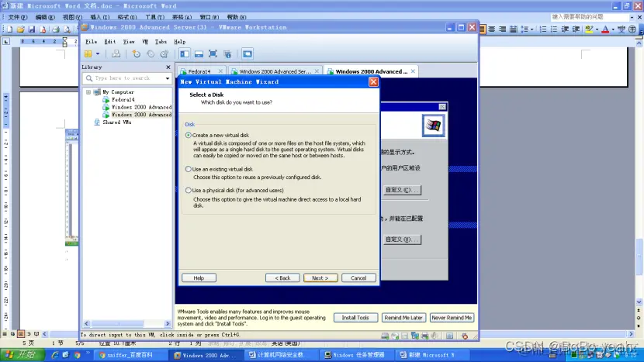644x362 pixels.
Task: Open Word's highlight color dropdown arrow
Action: pos(597,29)
